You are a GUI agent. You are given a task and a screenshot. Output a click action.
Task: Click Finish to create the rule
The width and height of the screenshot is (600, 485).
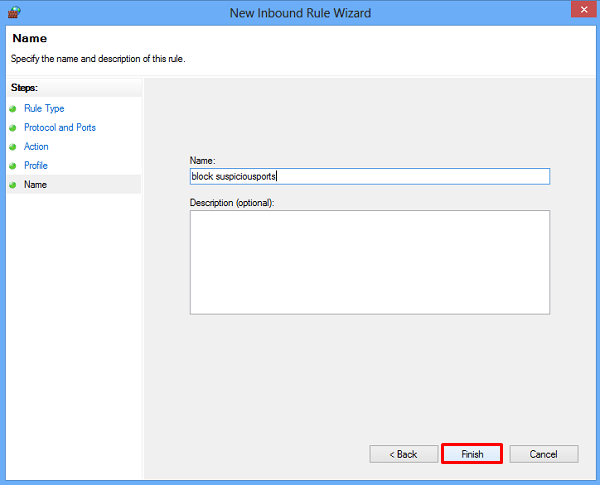coord(472,454)
